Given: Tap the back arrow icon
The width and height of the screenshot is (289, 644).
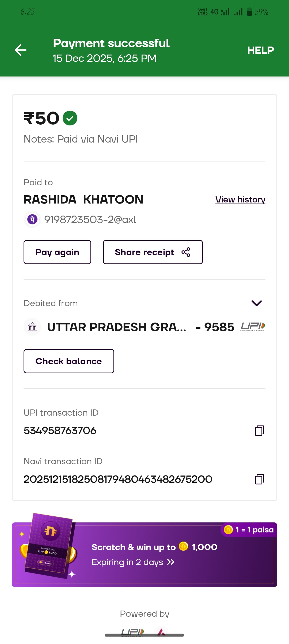Looking at the screenshot, I should click(x=21, y=50).
